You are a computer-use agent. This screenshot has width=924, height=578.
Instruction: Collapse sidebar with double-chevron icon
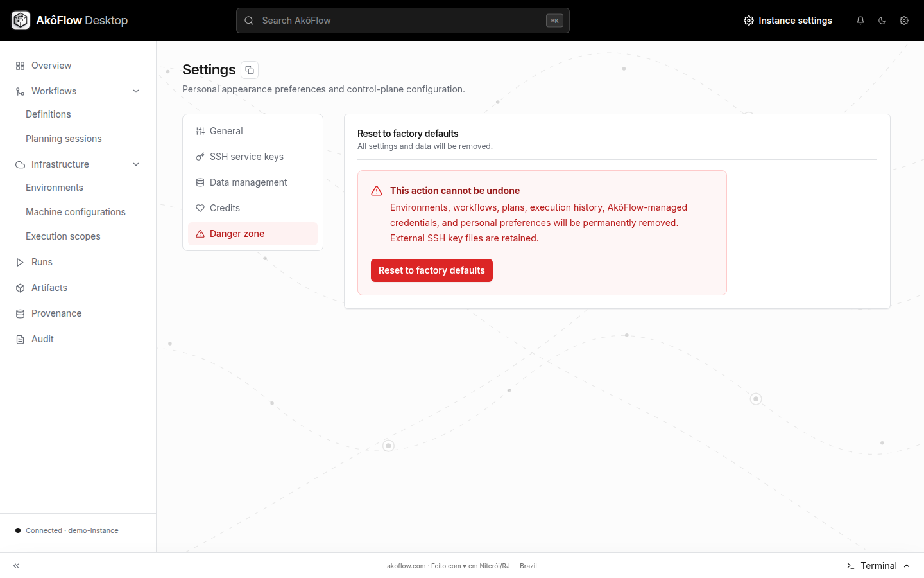coord(16,566)
